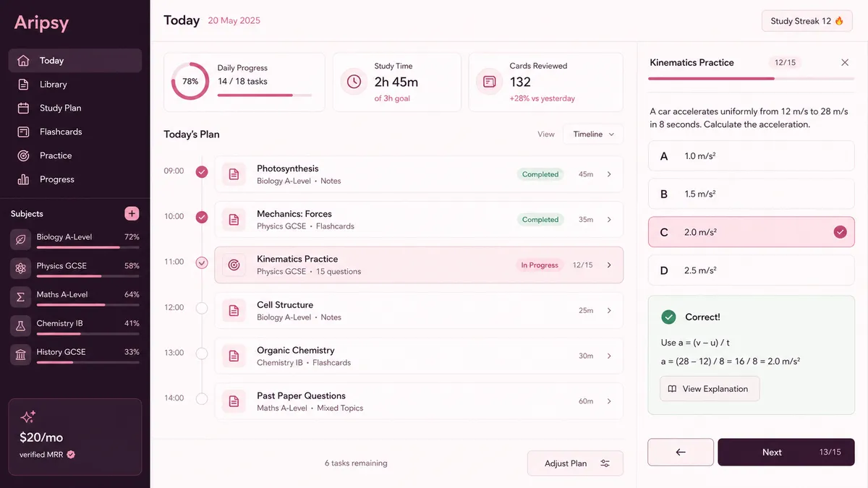Screen dimensions: 868x488
Task: Select the Today menu item
Action: 75,61
